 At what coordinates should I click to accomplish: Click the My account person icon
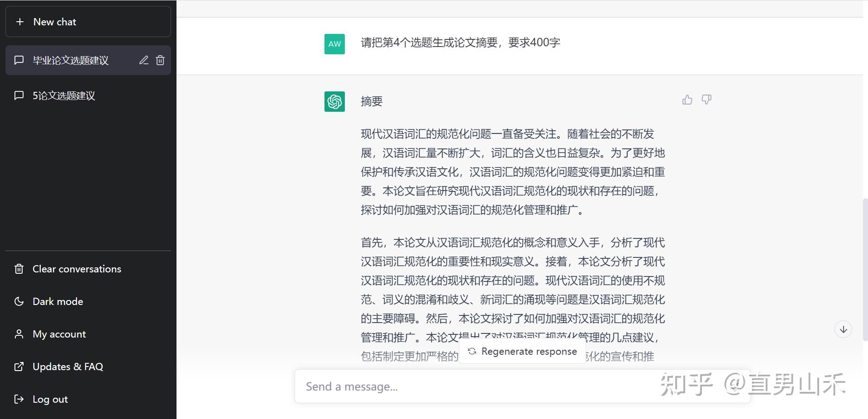click(x=19, y=334)
